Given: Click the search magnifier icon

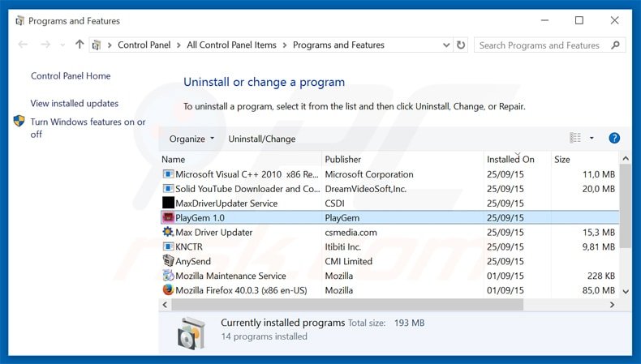Looking at the screenshot, I should [615, 45].
